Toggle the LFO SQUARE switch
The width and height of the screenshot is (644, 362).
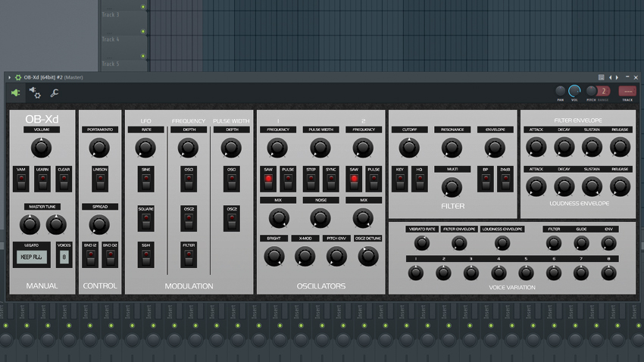(145, 219)
